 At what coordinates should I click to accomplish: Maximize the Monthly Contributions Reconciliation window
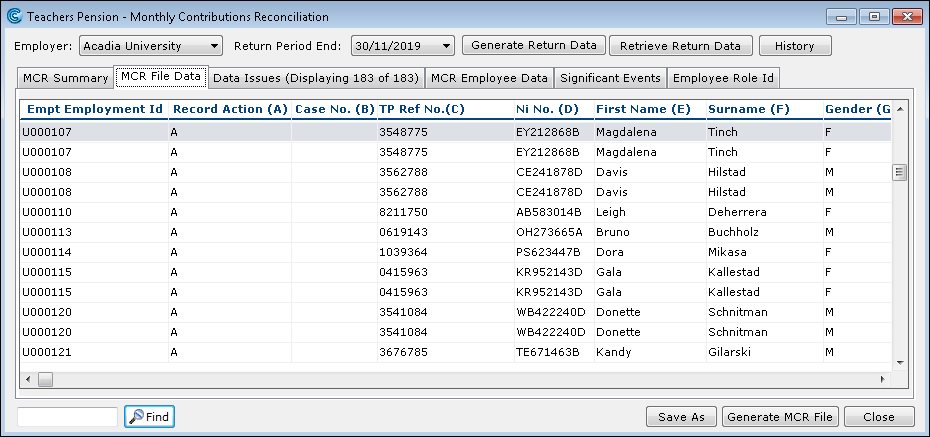pos(875,17)
